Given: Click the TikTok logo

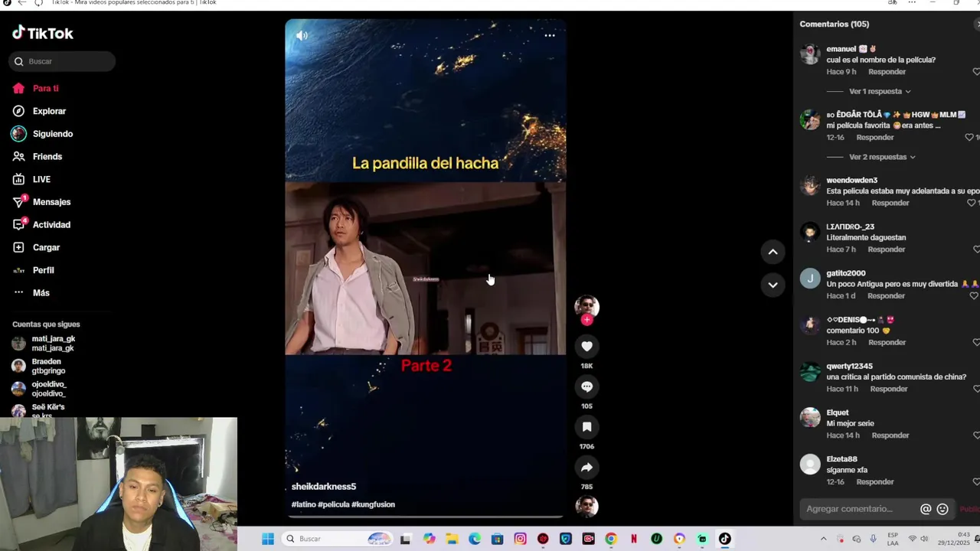Looking at the screenshot, I should tap(43, 33).
